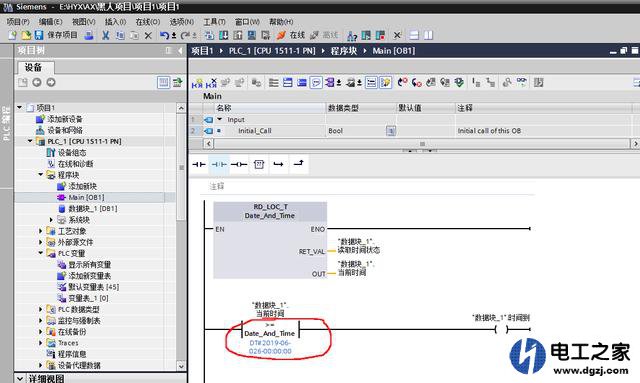Click the open project folder icon
The width and height of the screenshot is (640, 383).
click(x=26, y=36)
